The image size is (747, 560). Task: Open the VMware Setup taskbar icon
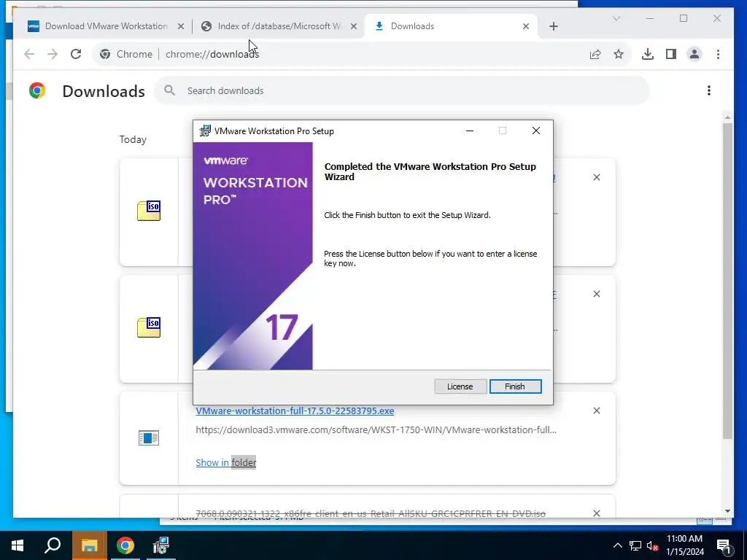point(160,545)
